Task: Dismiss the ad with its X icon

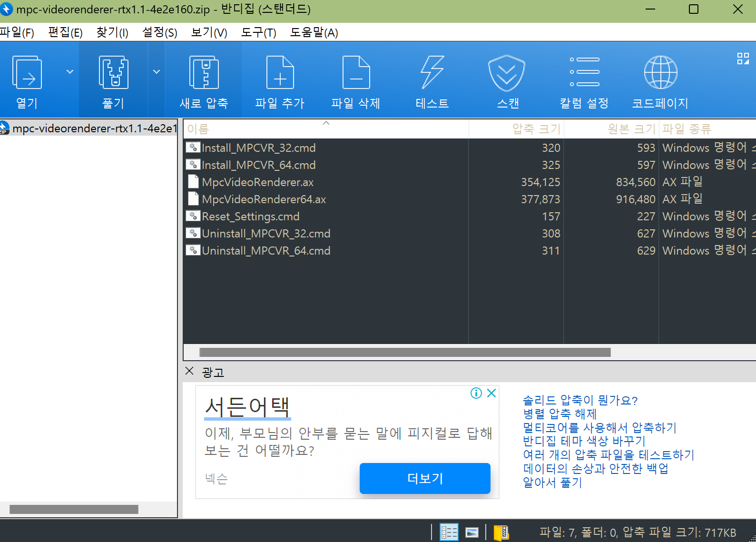Action: click(x=491, y=393)
